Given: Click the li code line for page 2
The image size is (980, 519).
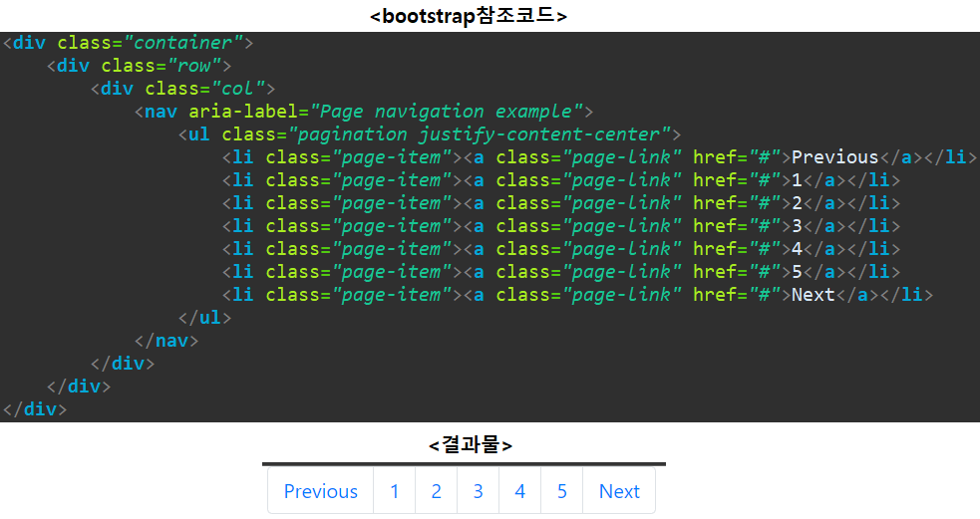Looking at the screenshot, I should (560, 203).
